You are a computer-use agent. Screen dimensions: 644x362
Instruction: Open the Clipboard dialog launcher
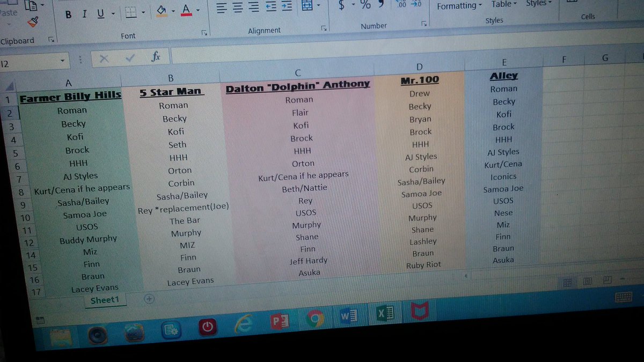tap(52, 40)
